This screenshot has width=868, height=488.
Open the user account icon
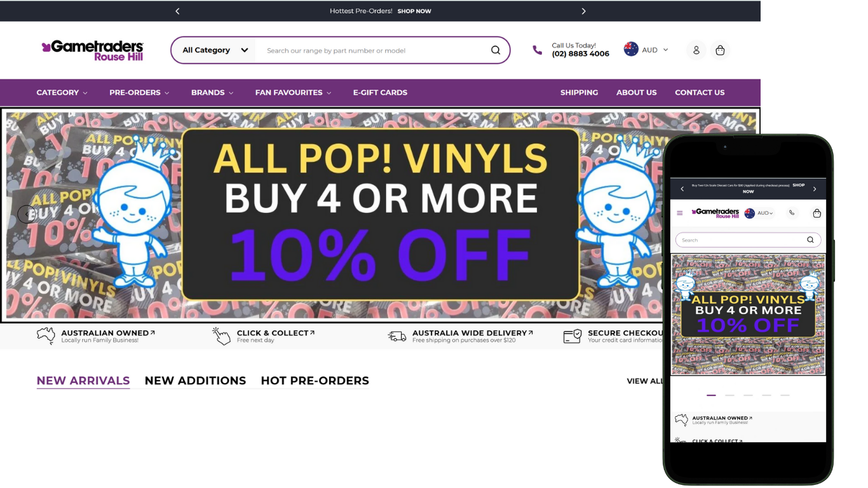[x=696, y=50]
